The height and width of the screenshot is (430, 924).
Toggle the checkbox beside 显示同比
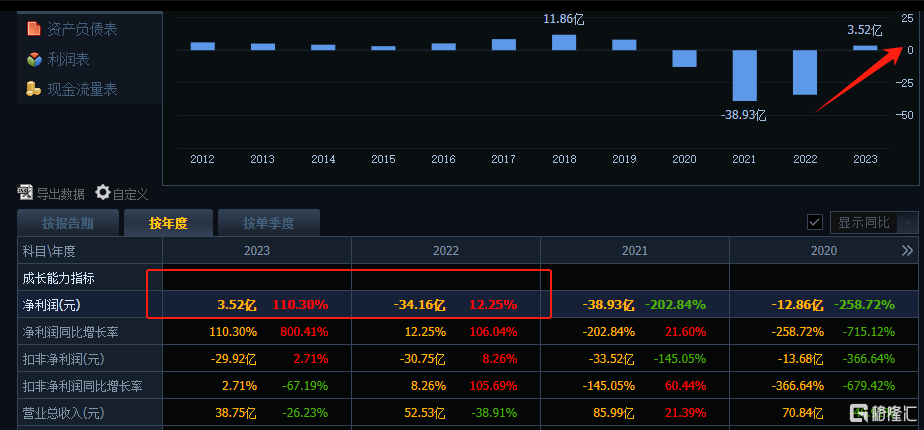(814, 222)
